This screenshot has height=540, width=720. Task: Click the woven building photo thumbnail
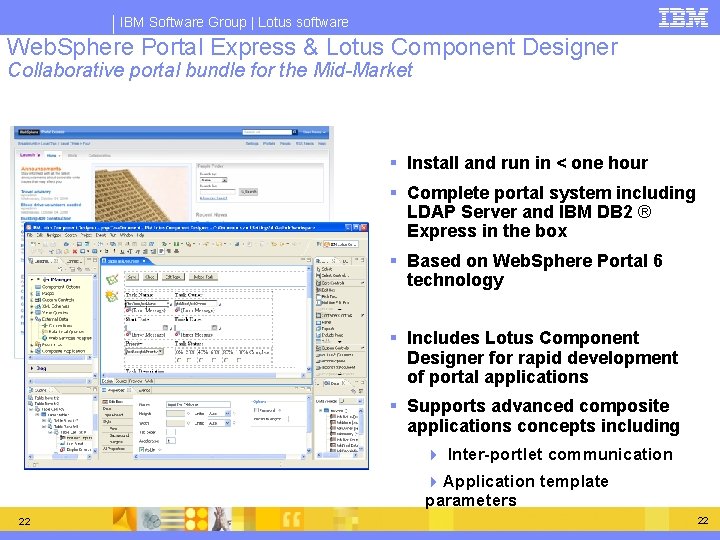click(x=142, y=194)
